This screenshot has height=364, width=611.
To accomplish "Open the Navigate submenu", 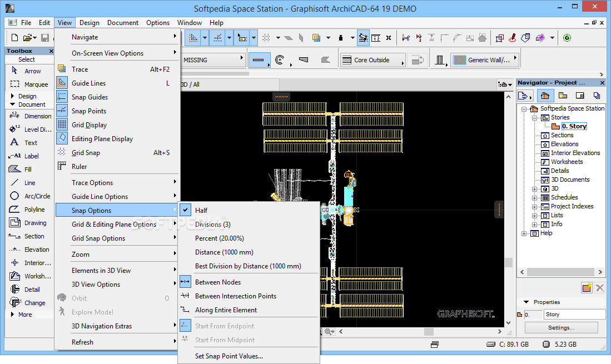I will (117, 37).
